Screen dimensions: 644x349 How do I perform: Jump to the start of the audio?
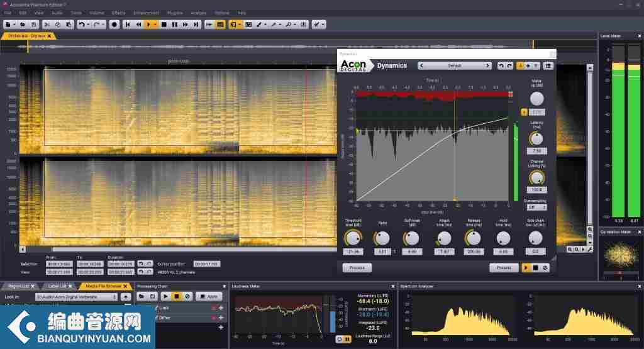(128, 25)
